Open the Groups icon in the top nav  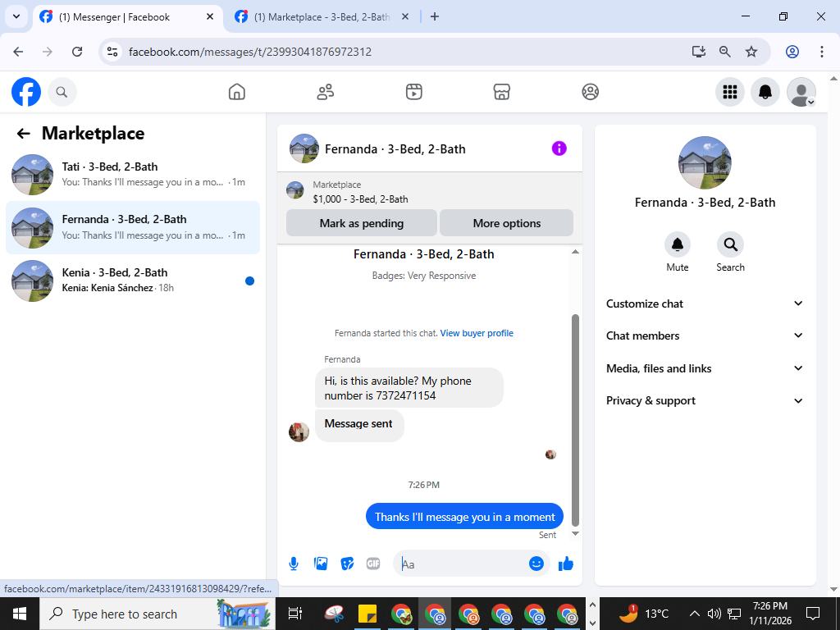[x=591, y=92]
